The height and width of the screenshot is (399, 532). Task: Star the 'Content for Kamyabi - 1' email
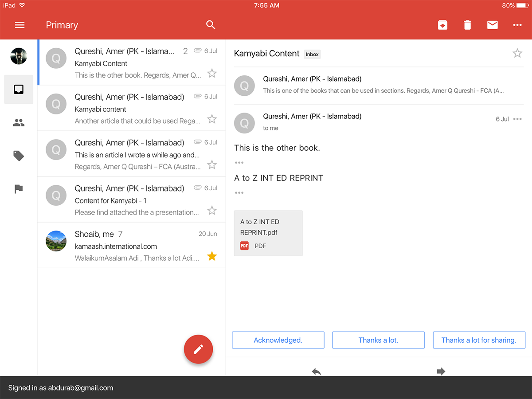(212, 211)
